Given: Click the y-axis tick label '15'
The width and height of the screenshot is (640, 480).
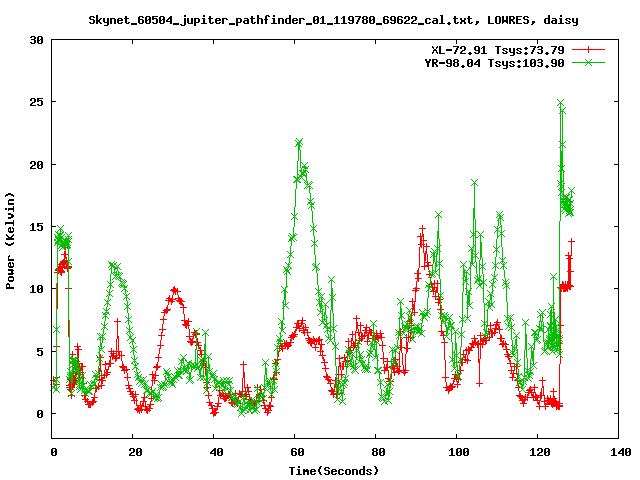Looking at the screenshot, I should pos(36,227).
